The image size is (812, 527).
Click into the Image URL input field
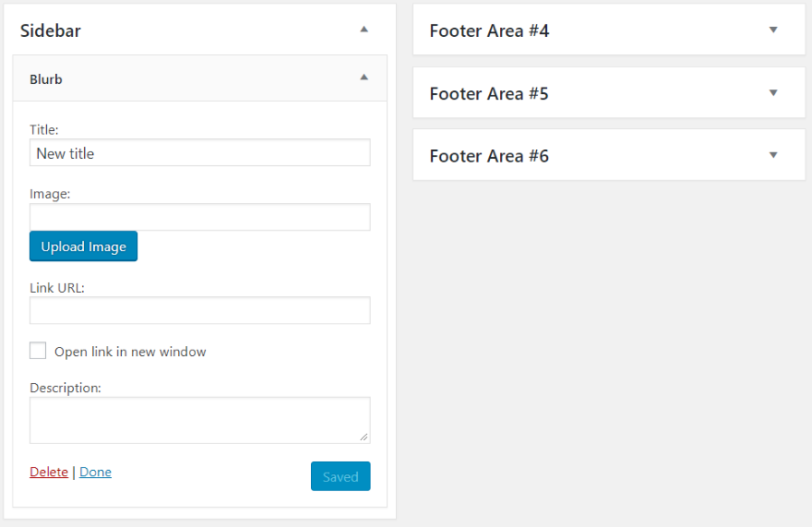199,217
